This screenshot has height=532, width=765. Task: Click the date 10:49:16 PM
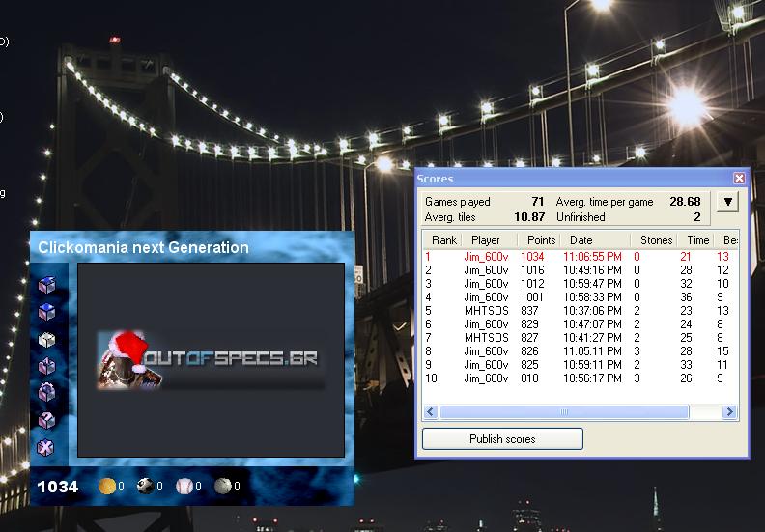tap(592, 270)
